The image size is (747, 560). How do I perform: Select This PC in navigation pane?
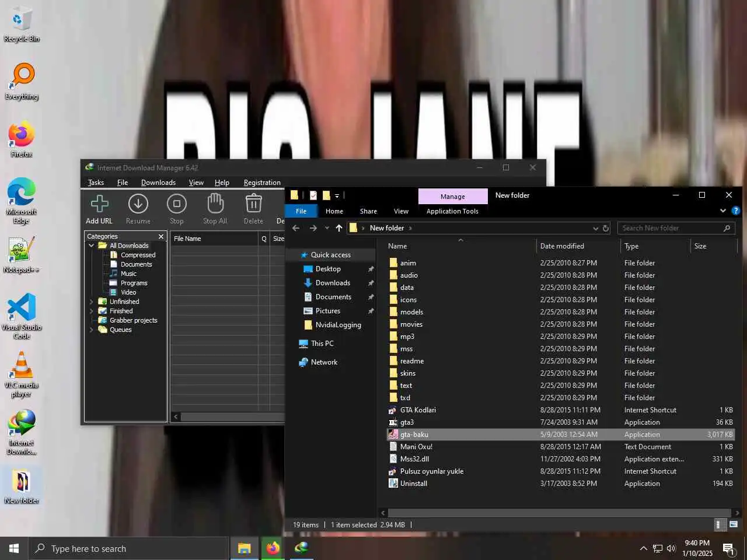tap(322, 344)
